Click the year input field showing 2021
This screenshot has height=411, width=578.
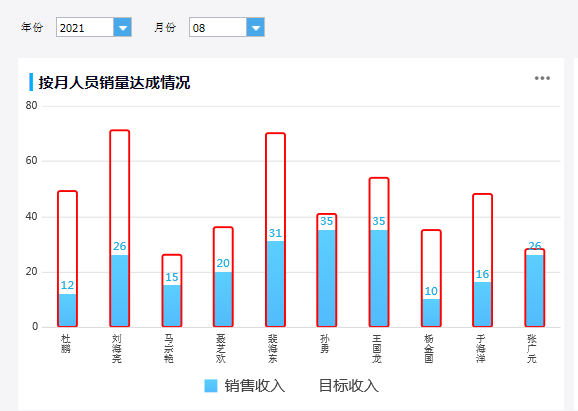pyautogui.click(x=85, y=27)
